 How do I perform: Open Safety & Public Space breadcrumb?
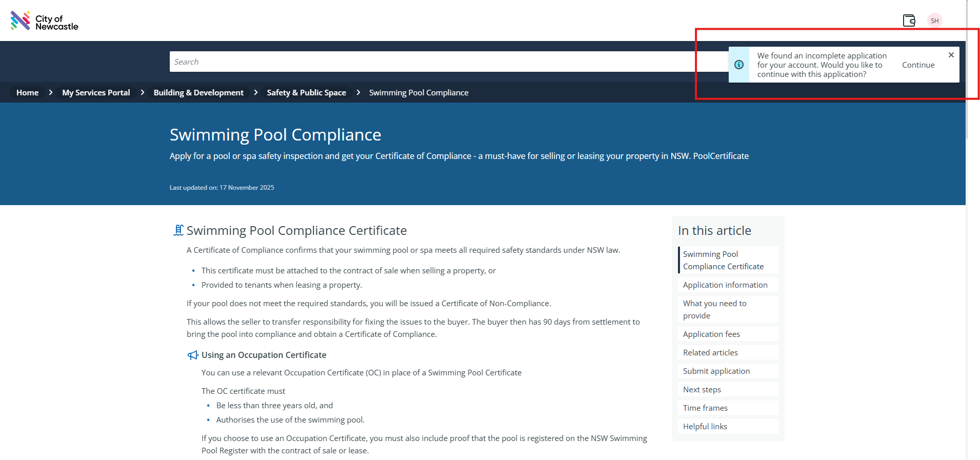coord(306,92)
